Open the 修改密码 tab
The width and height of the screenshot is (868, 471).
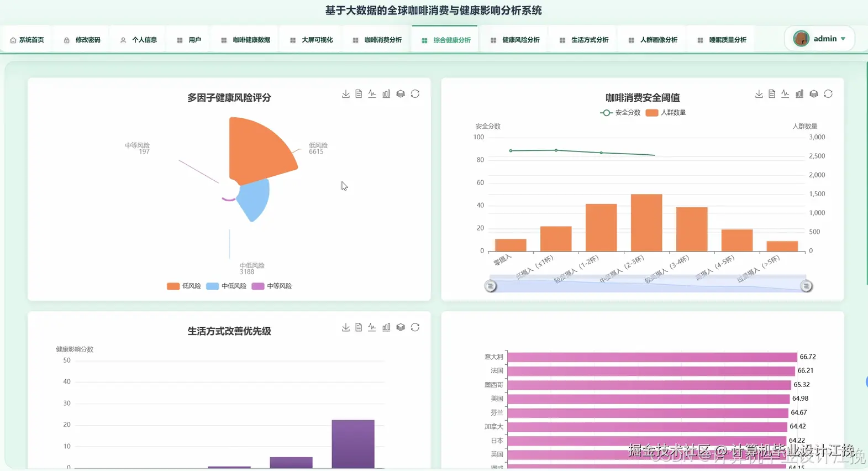(x=82, y=40)
